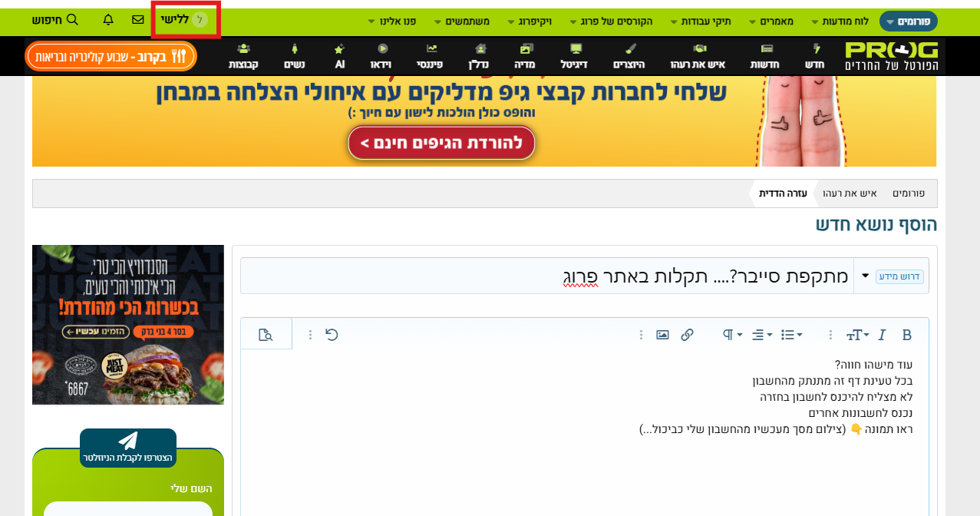The height and width of the screenshot is (516, 980).
Task: Open the messages envelope icon
Action: [140, 20]
